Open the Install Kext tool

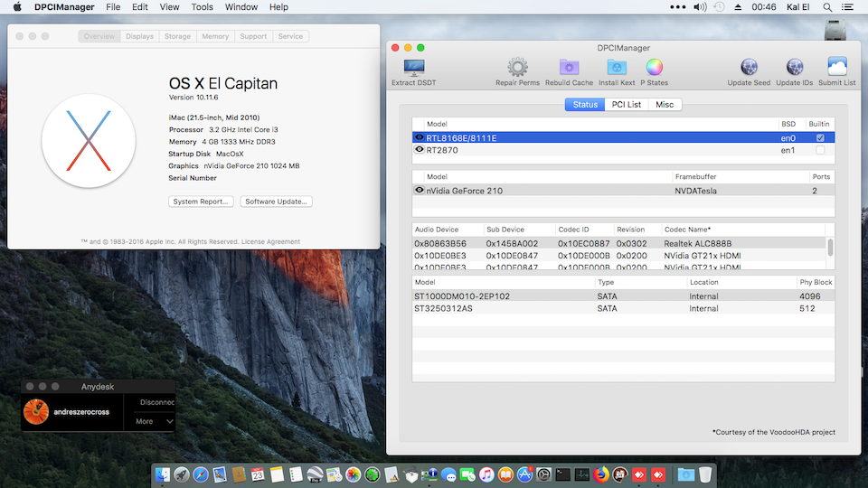click(x=616, y=68)
